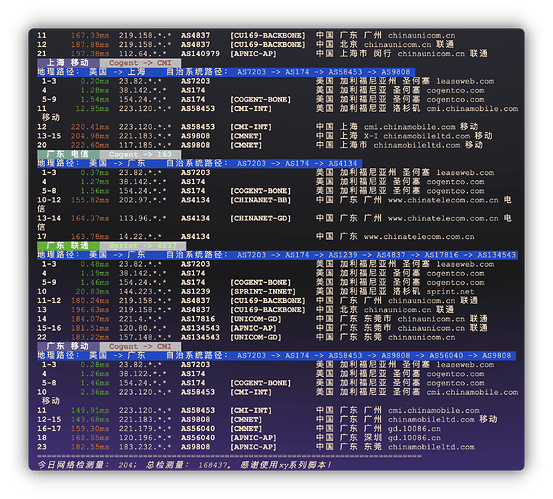This screenshot has height=499, width=553.
Task: Click the 155.82ms latency value
Action: pos(90,200)
